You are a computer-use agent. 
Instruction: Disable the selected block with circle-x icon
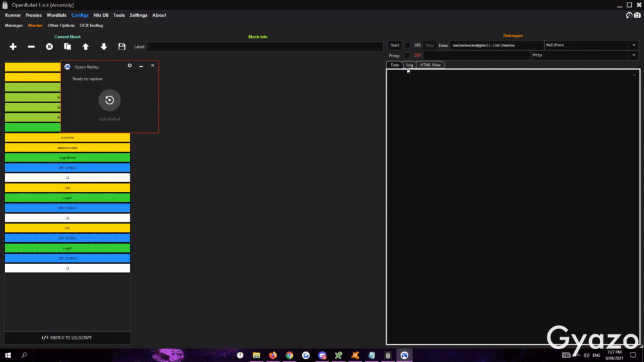coord(50,47)
